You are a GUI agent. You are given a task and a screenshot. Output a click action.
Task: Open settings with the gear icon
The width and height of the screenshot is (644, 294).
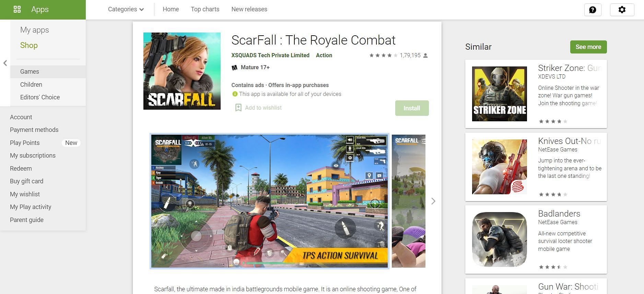(622, 10)
